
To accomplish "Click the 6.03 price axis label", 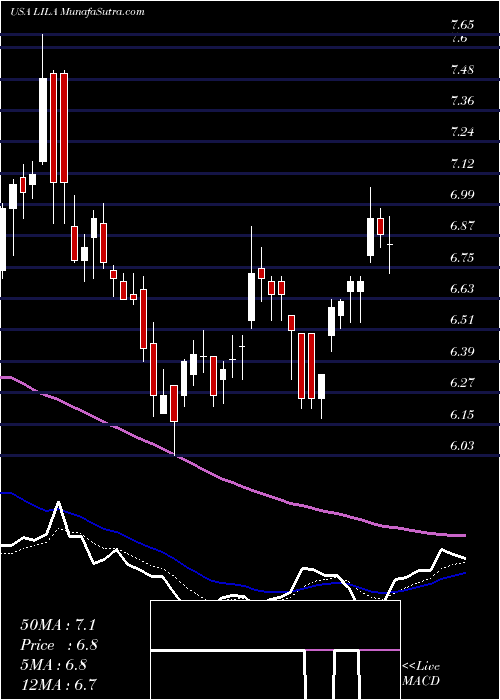I will [x=462, y=446].
